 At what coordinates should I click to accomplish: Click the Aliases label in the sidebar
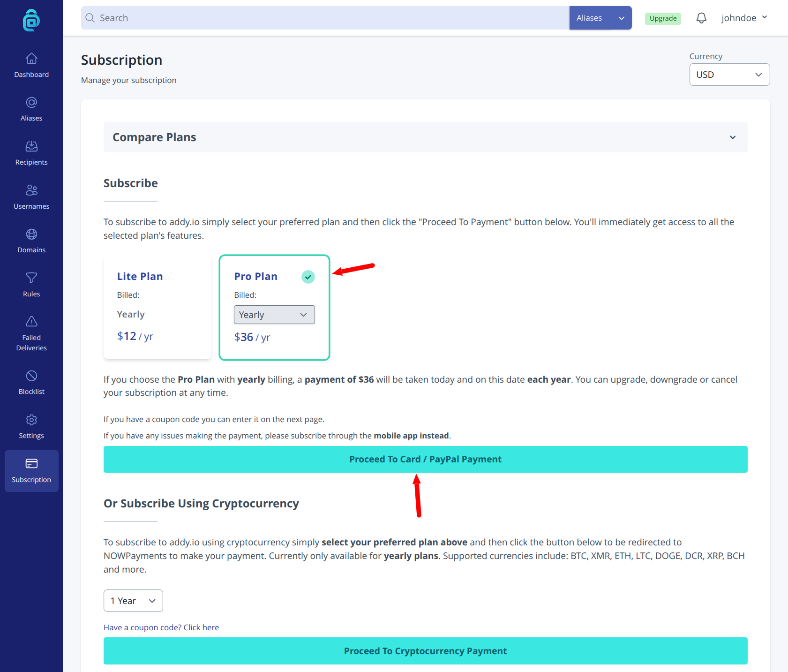[31, 118]
